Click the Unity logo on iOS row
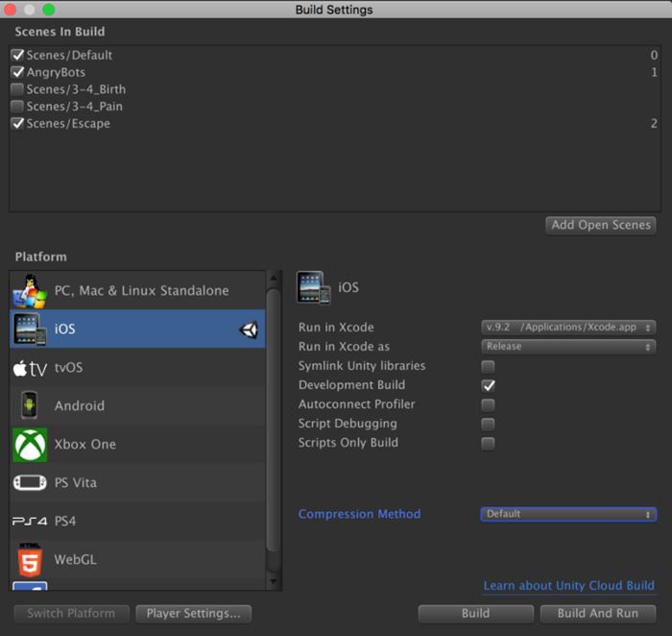The height and width of the screenshot is (636, 672). click(249, 330)
